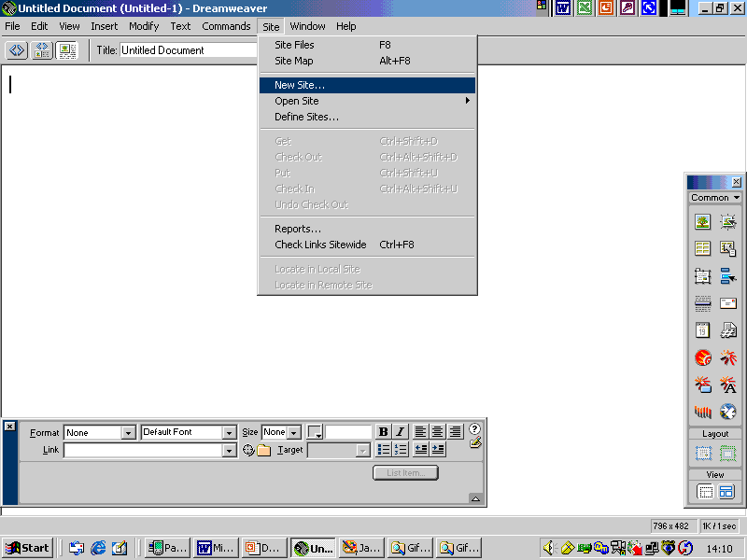Switch to Standard View in Objects panel
The height and width of the screenshot is (560, 747).
point(705,491)
